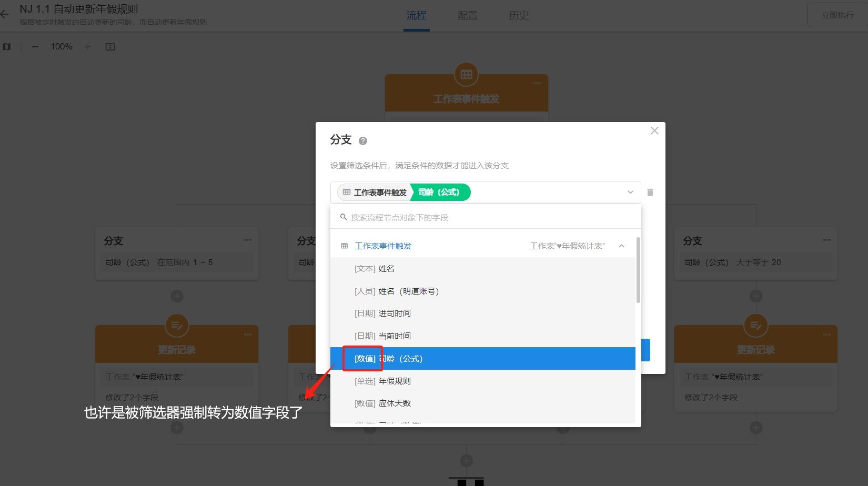Open more options on the 工作表事件触发 node

tap(537, 83)
